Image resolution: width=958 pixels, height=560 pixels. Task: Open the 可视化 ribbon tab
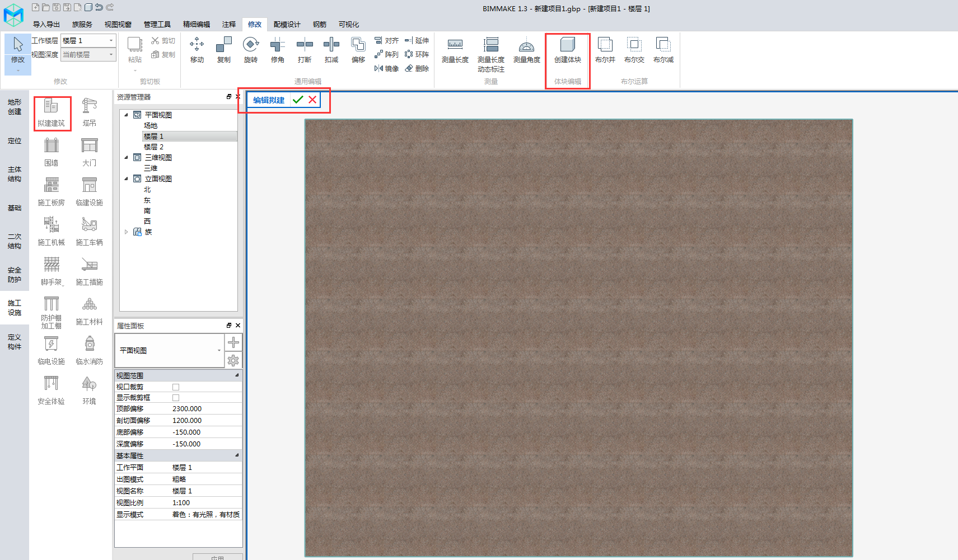tap(349, 24)
